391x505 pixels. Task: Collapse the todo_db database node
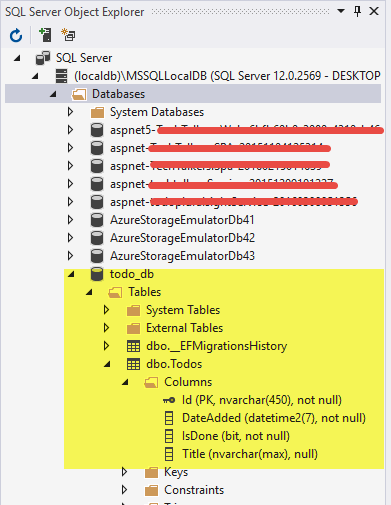coord(71,274)
